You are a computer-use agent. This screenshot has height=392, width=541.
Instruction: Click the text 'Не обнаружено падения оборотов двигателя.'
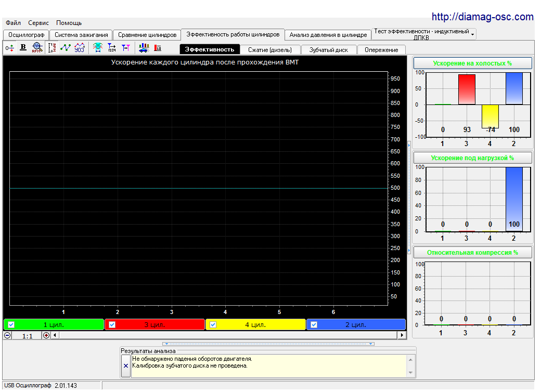pos(192,359)
